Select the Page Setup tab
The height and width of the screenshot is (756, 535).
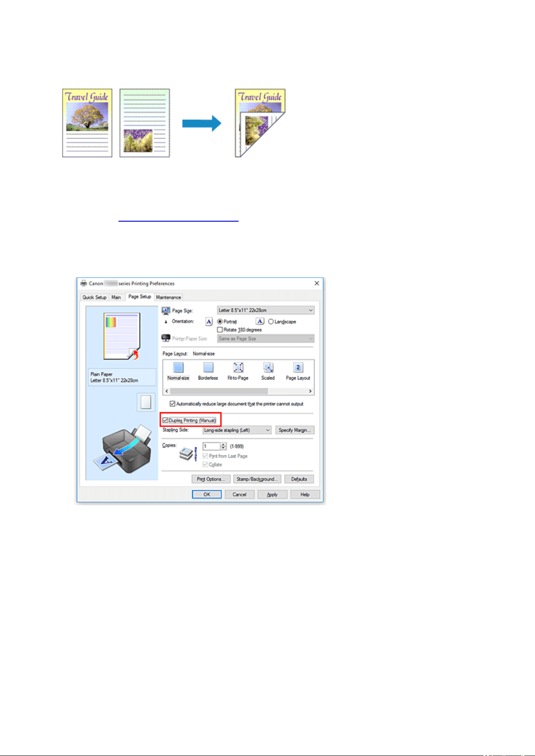[x=140, y=297]
